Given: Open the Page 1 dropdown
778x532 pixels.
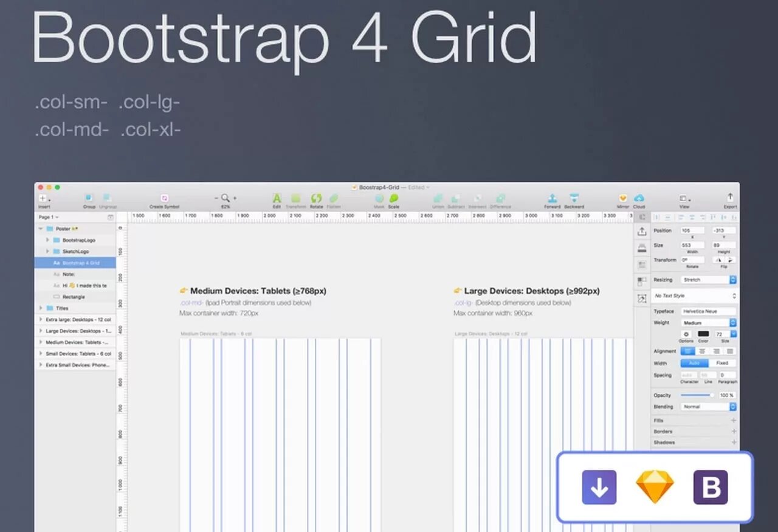Looking at the screenshot, I should click(49, 217).
